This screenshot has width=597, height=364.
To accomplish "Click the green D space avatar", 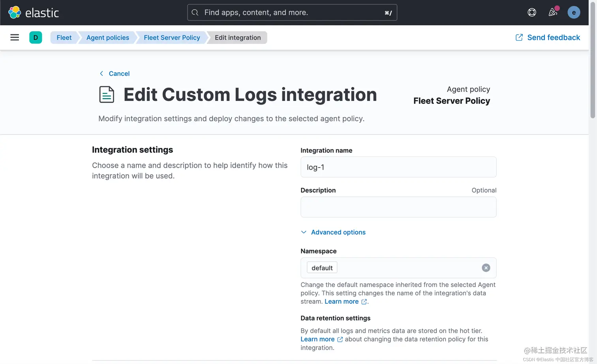I will [36, 37].
